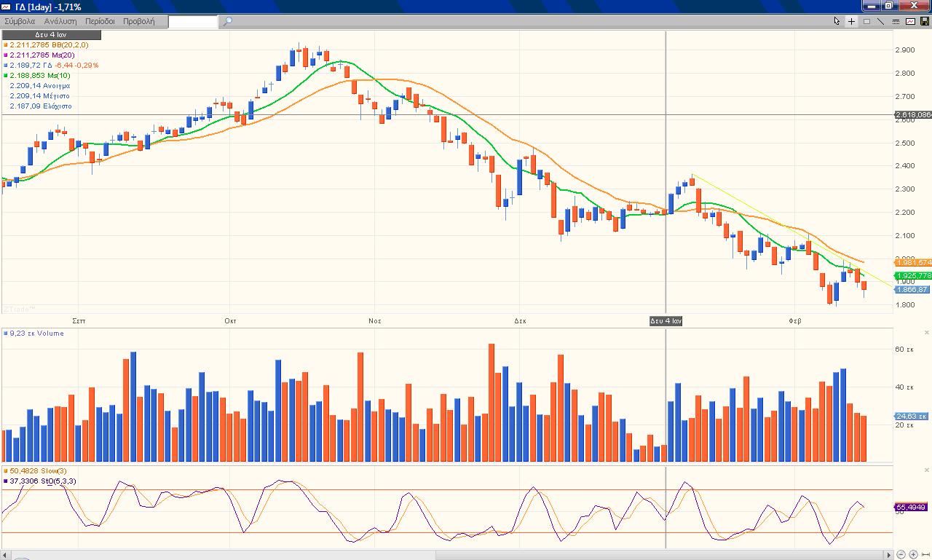Viewport: 932px width, 560px height.
Task: Click the Μέγιστο value row
Action: [39, 95]
